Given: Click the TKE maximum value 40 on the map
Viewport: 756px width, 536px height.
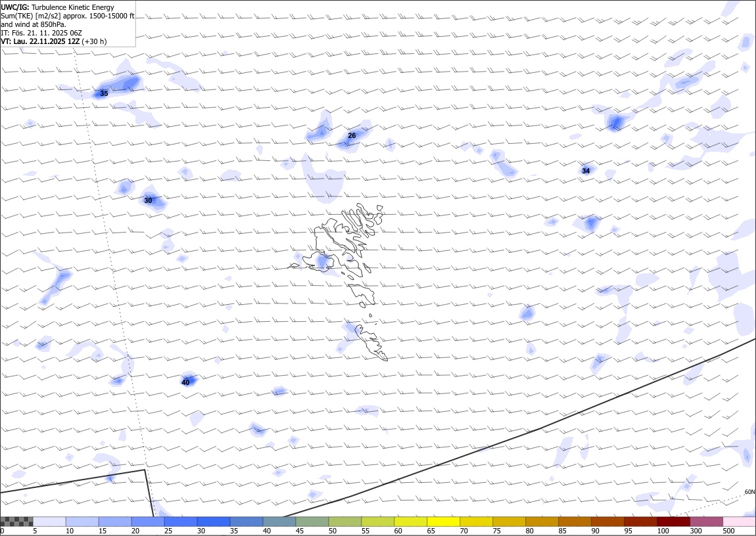Looking at the screenshot, I should click(185, 382).
